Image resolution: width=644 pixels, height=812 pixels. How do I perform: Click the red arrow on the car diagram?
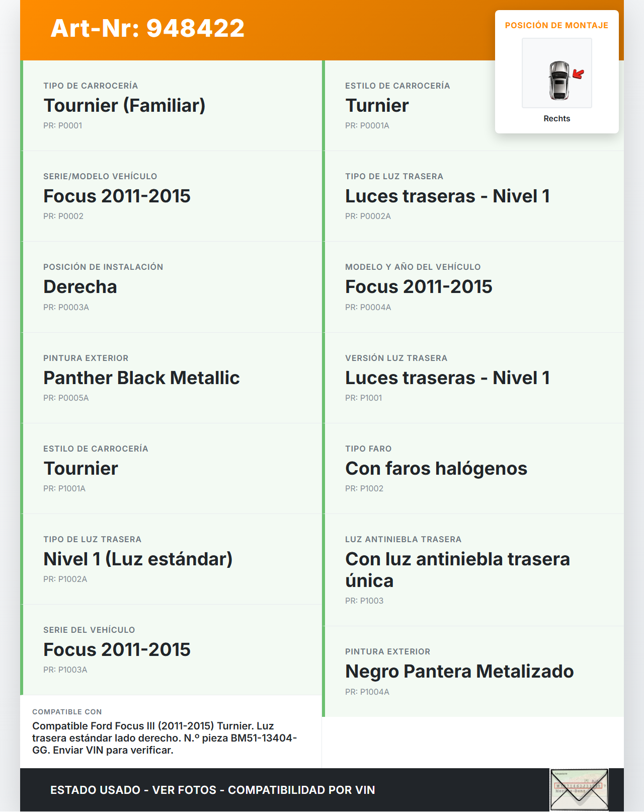coord(579,75)
